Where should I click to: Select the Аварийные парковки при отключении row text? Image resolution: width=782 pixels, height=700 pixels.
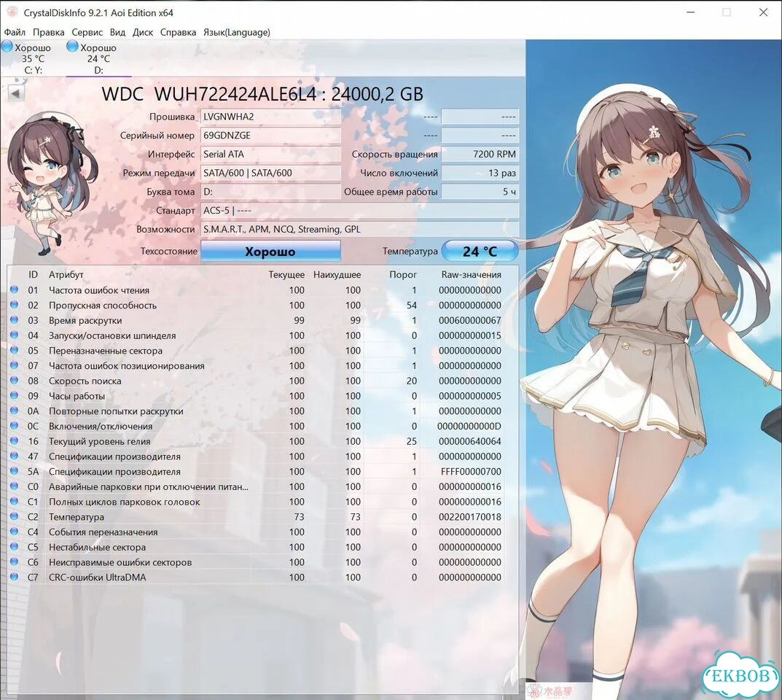click(149, 487)
